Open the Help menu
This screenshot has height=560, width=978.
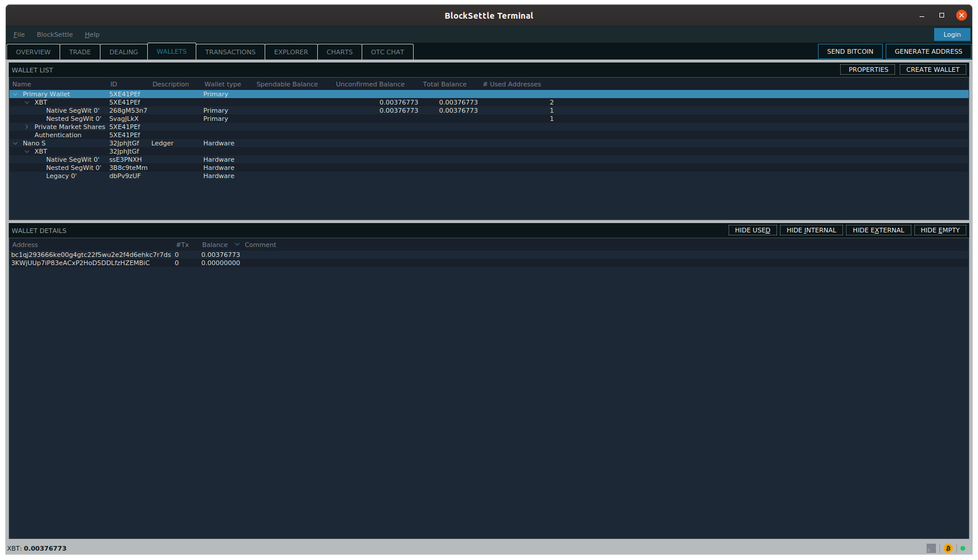pos(92,34)
